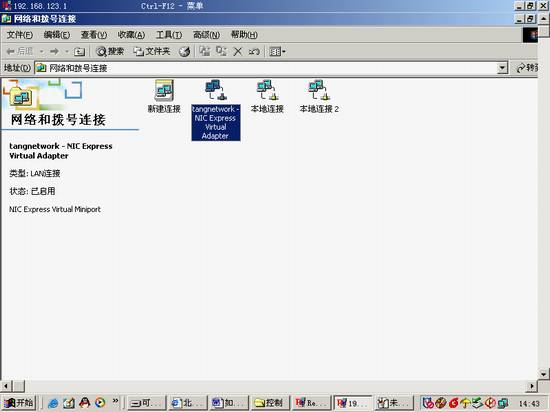Open the 文件(F) menu
550x412 pixels.
[x=20, y=35]
